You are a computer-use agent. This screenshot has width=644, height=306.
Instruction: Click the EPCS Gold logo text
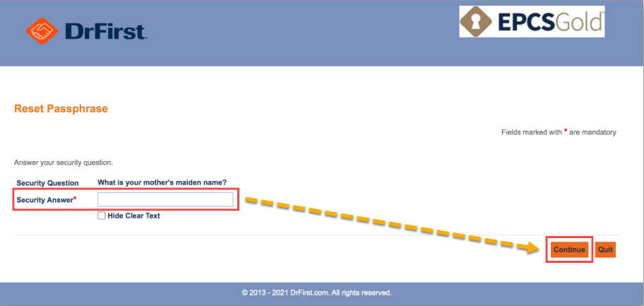(x=551, y=23)
